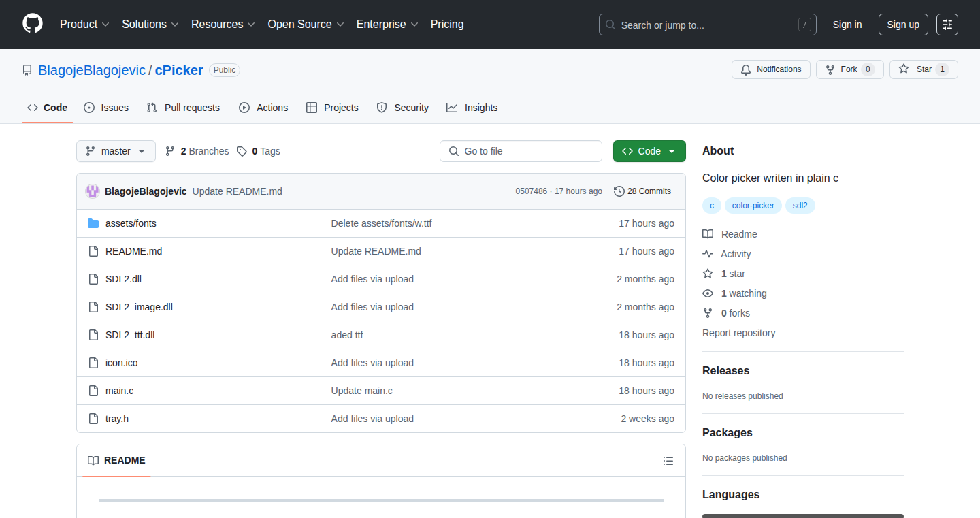This screenshot has height=518, width=980.
Task: Open the command palette icon
Action: coord(947,25)
